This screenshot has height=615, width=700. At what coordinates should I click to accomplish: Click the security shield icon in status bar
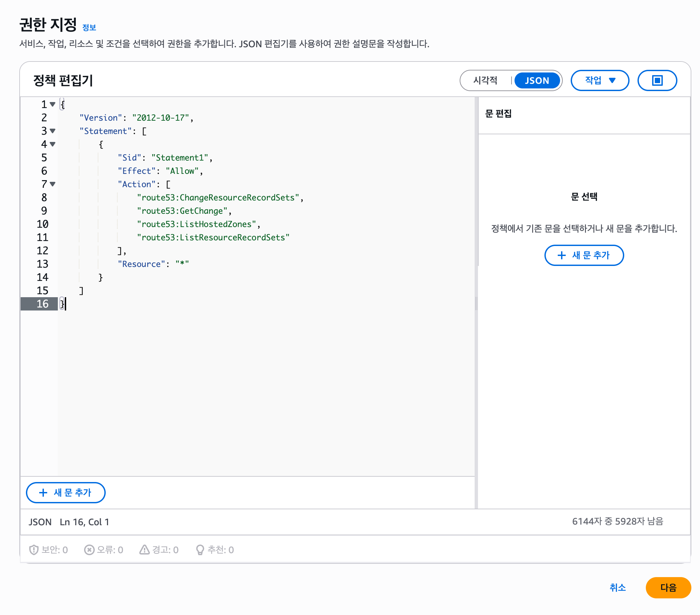coord(34,550)
